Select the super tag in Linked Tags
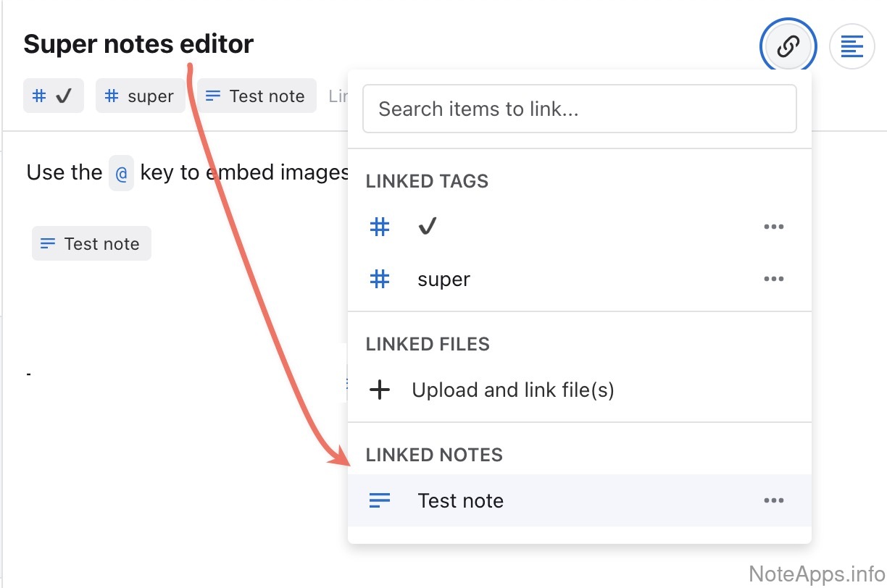The height and width of the screenshot is (588, 887). coord(443,280)
